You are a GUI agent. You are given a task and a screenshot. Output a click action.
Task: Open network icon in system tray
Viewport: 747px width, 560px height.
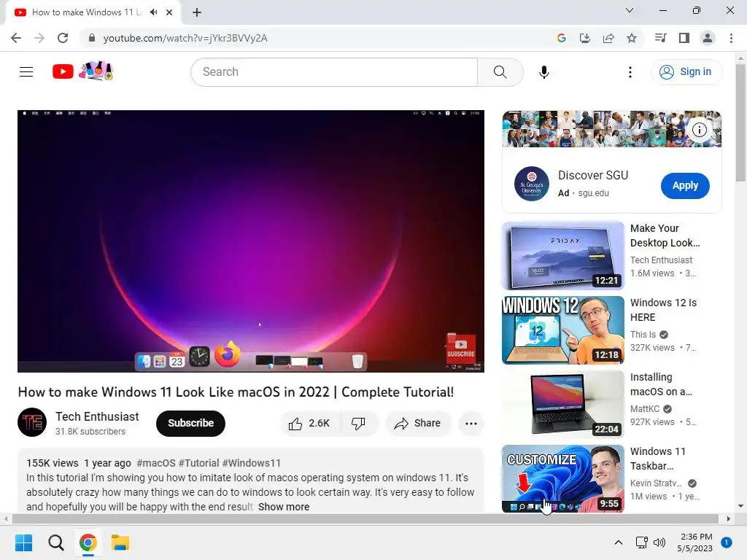(641, 542)
